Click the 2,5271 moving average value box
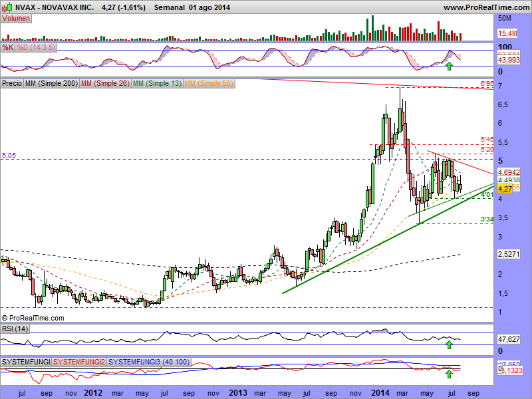Screen dimensions: 532x399 [509, 254]
